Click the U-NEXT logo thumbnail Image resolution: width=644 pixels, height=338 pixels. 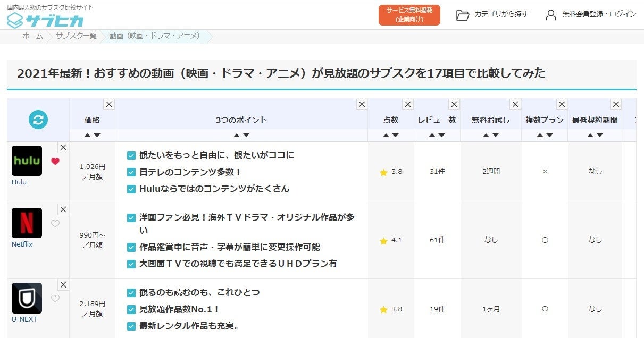27,298
